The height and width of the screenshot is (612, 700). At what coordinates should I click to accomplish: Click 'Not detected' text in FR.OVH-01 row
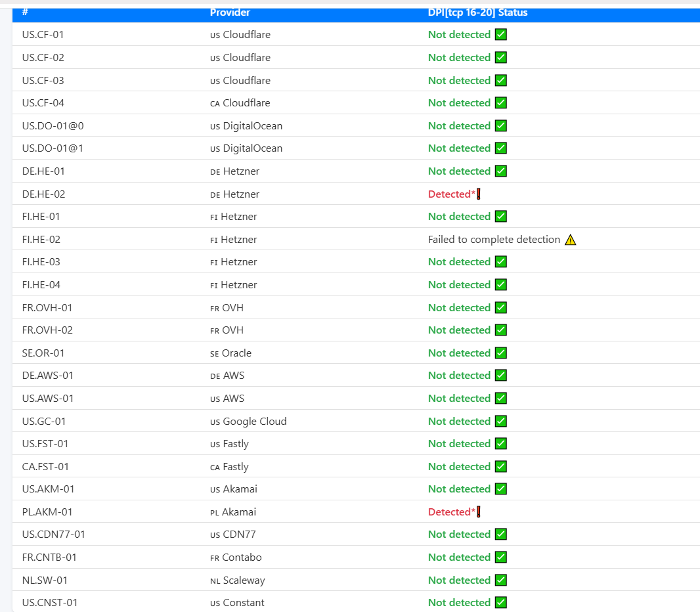pos(459,307)
